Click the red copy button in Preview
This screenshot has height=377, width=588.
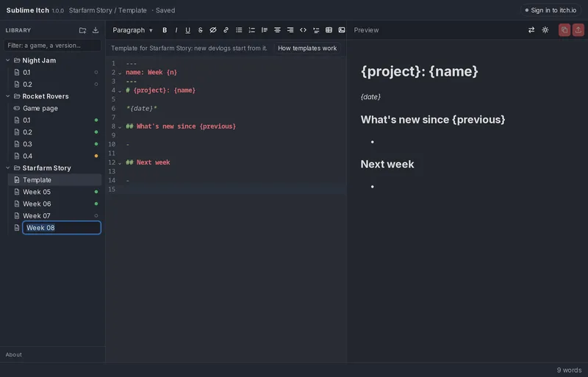click(x=564, y=30)
